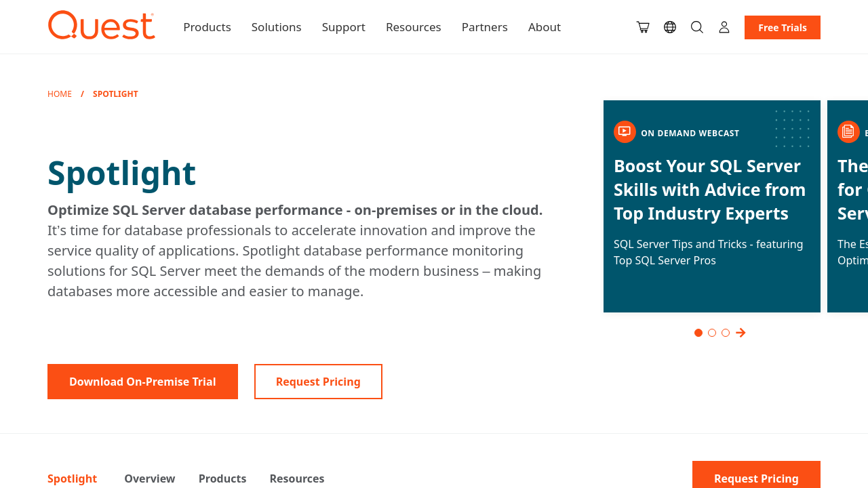Click the solid Request Pricing button at bottom
The height and width of the screenshot is (488, 868).
click(x=756, y=474)
